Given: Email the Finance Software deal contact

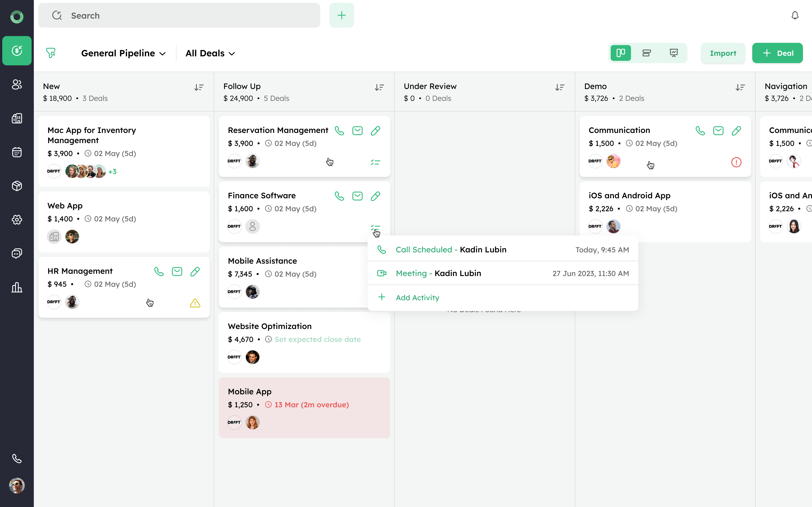Looking at the screenshot, I should 357,196.
